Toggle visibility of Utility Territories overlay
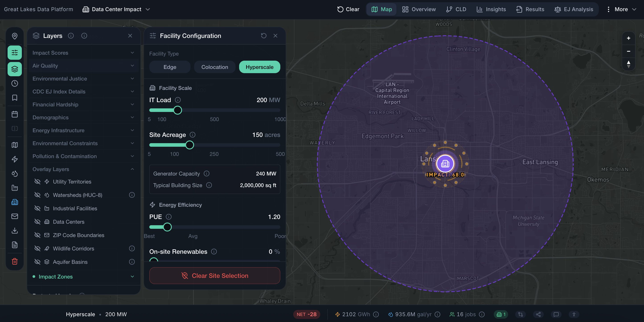This screenshot has width=644, height=322. 37,181
